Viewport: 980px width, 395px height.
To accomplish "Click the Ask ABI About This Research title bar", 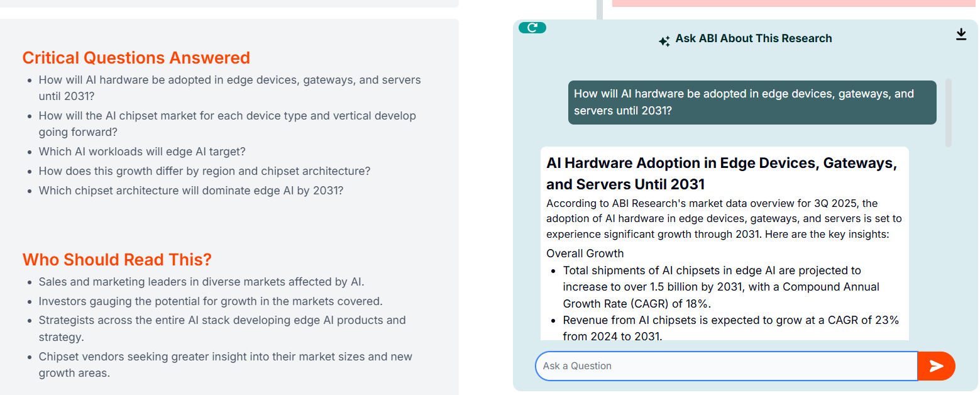I will [x=754, y=38].
